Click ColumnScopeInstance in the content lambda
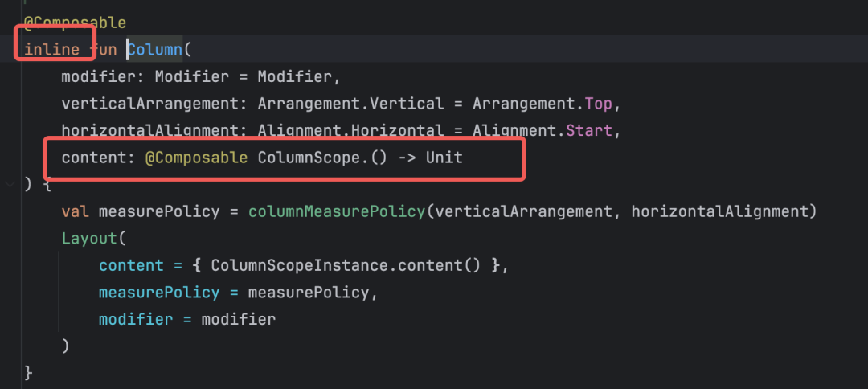 click(300, 265)
